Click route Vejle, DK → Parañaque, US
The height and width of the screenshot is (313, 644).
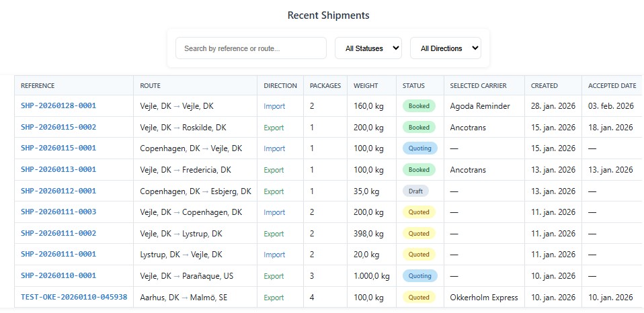click(x=187, y=275)
